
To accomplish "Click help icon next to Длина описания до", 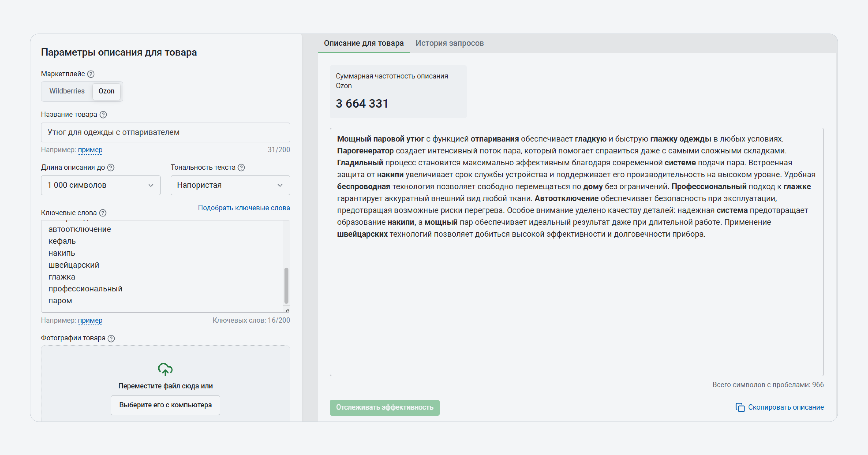I will 111,168.
